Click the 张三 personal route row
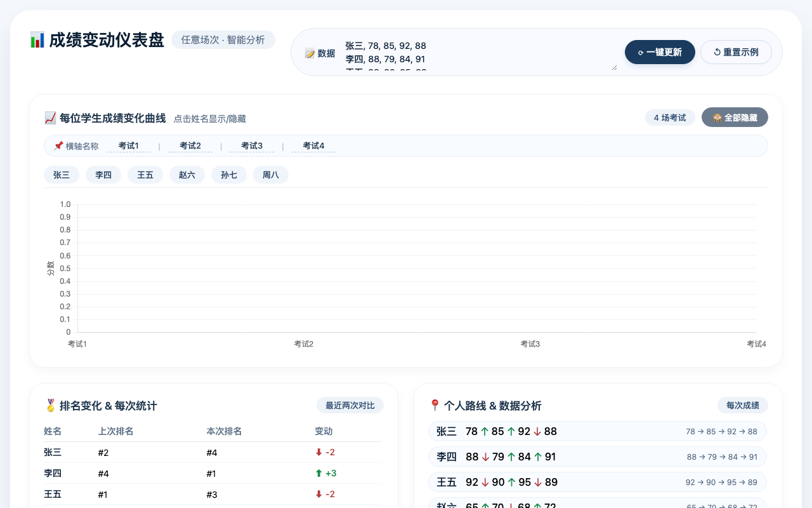 click(598, 431)
